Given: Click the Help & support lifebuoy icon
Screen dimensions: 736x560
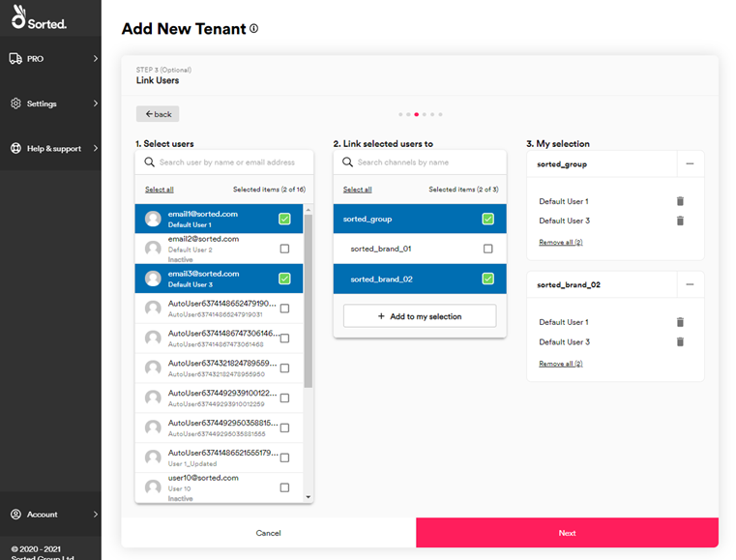Looking at the screenshot, I should coord(15,148).
